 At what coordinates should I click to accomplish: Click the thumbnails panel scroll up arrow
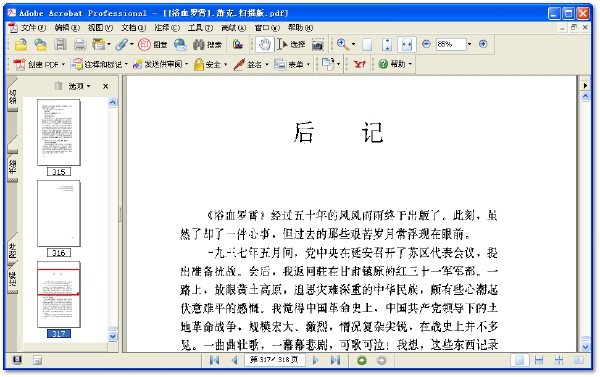112,103
